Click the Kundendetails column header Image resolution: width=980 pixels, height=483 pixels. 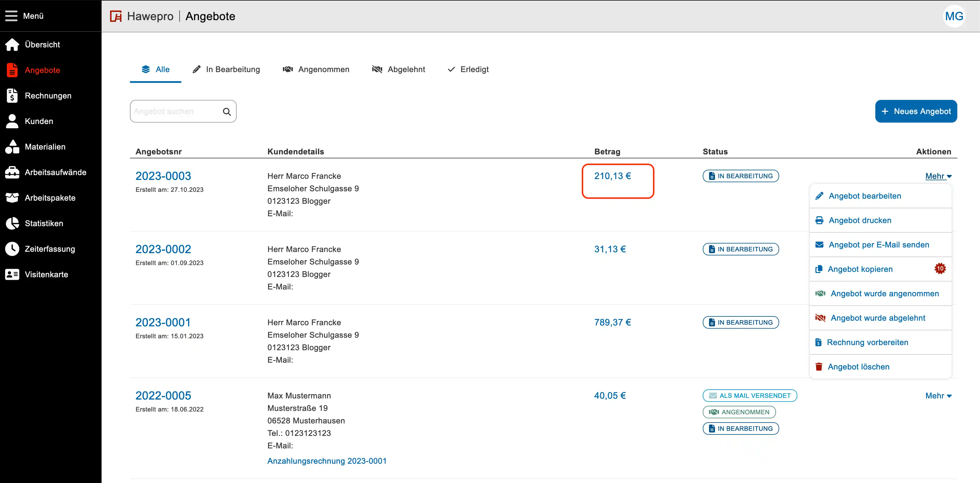(296, 152)
